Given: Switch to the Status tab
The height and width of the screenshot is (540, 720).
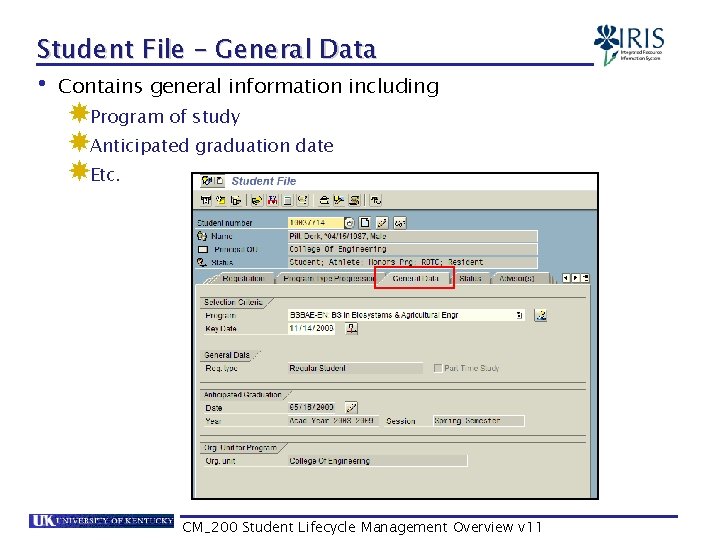Looking at the screenshot, I should tap(470, 278).
